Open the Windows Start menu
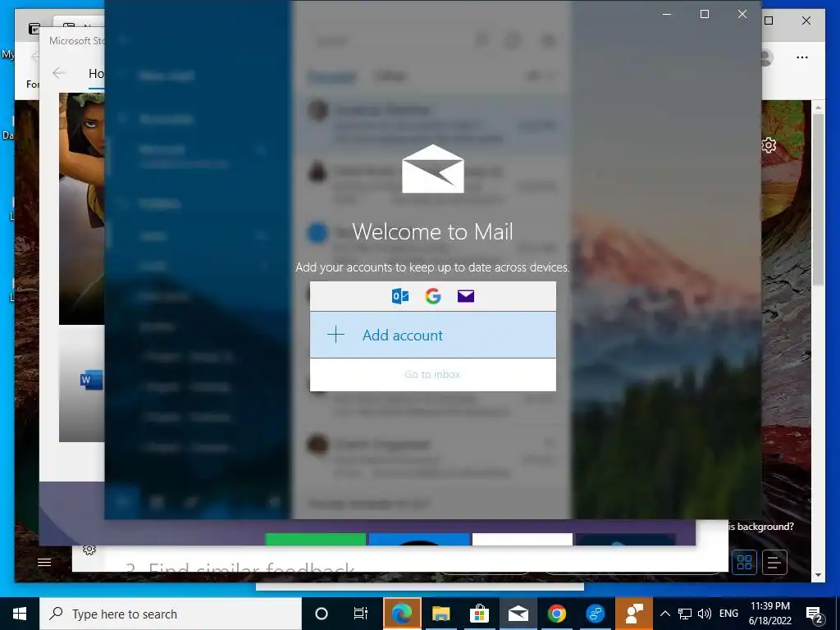 [20, 614]
